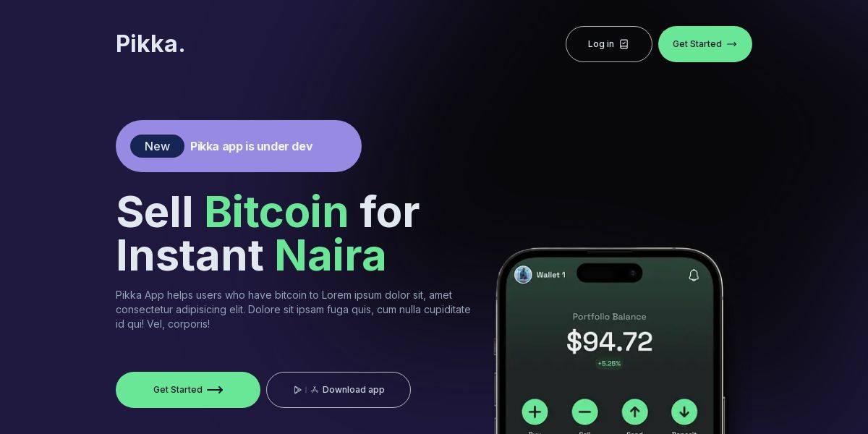Click the Download app button

pyautogui.click(x=339, y=390)
